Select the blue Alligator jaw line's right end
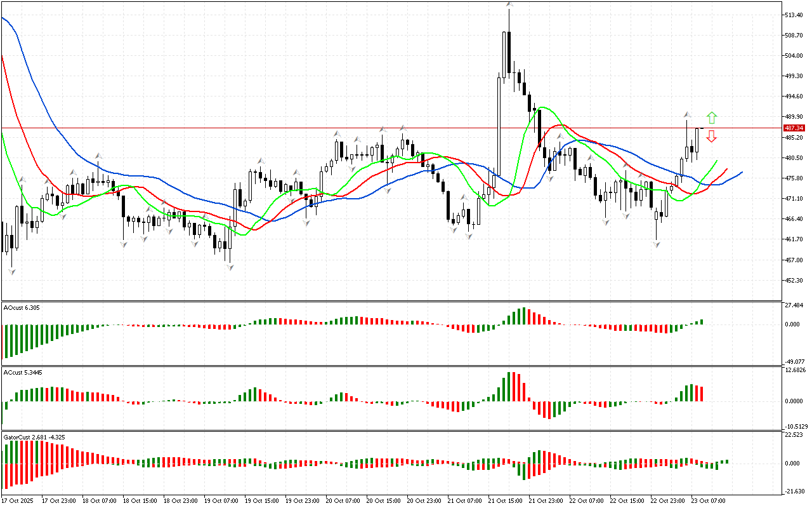 point(741,172)
